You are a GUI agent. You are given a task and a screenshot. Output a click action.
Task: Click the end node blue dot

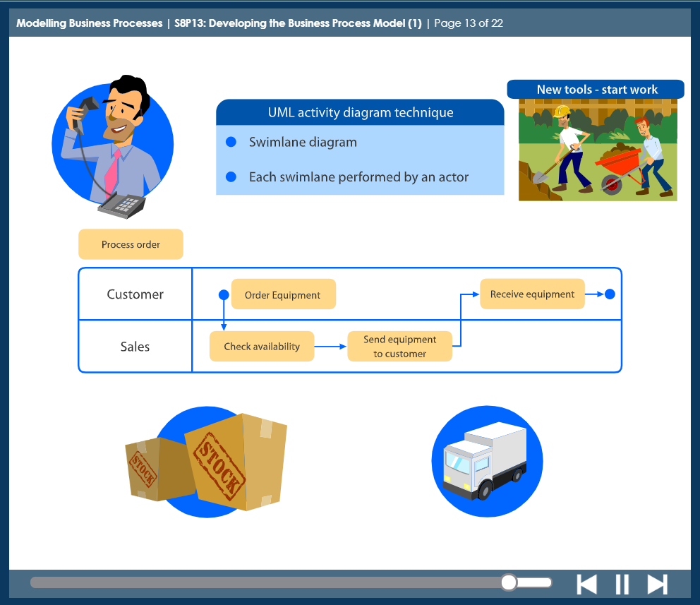(x=610, y=294)
